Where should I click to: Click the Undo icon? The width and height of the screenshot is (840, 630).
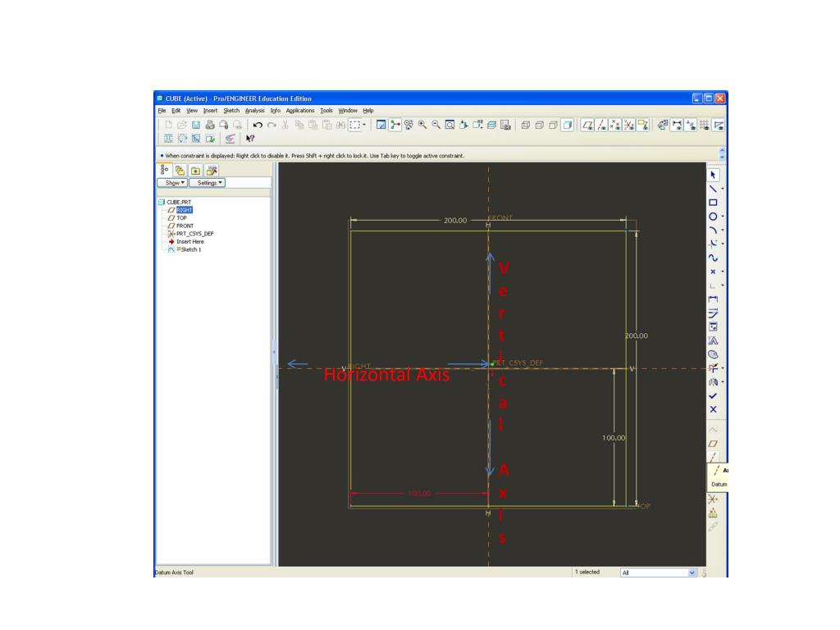click(x=258, y=126)
